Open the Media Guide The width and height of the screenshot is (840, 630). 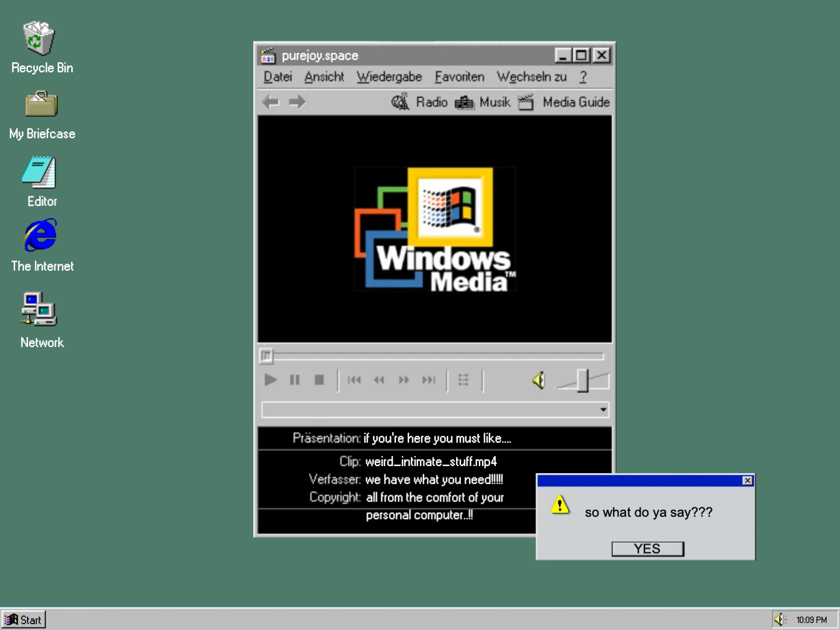click(x=565, y=102)
